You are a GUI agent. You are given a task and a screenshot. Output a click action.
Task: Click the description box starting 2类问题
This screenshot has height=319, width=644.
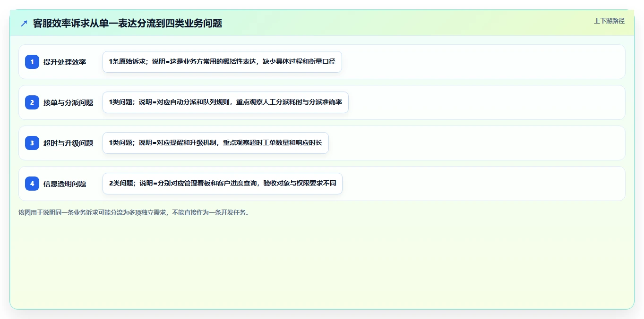(223, 184)
